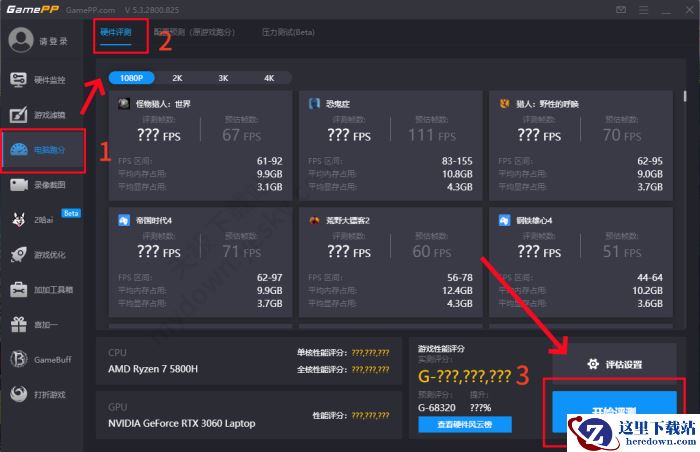Screen dimensions: 700x452
Task: Click the AMD Ryzen 7 5800H text
Action: coord(153,369)
